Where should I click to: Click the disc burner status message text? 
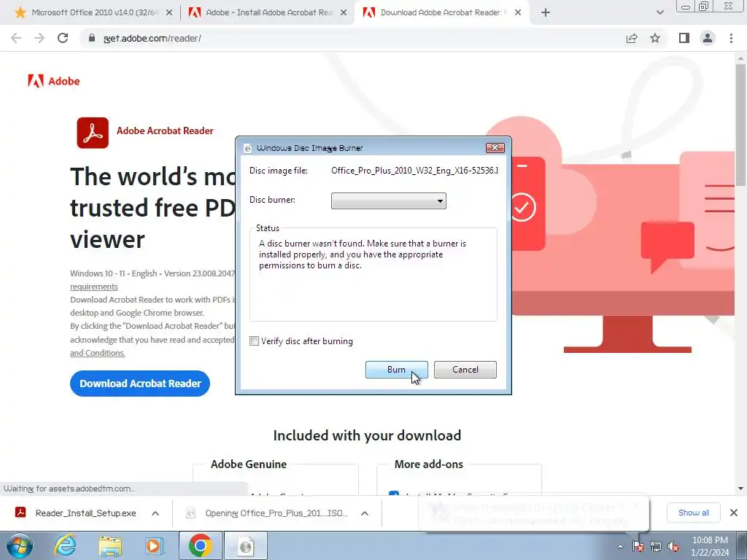click(x=363, y=254)
